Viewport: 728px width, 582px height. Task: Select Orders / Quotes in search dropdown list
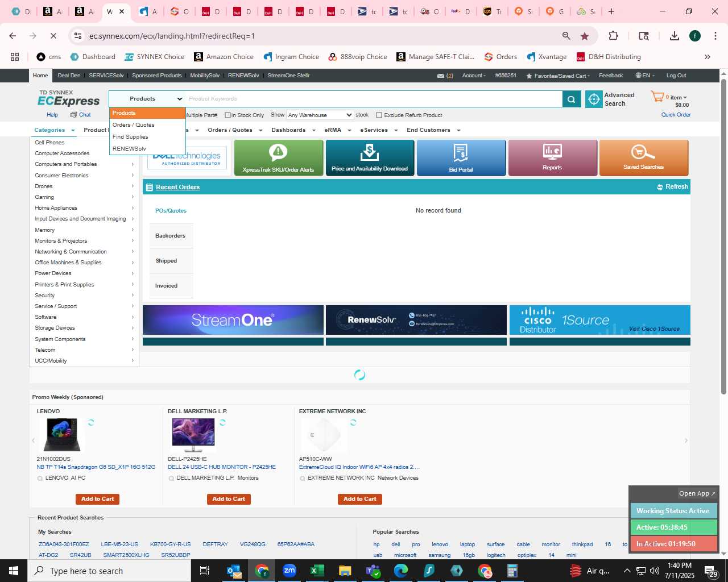pos(147,125)
